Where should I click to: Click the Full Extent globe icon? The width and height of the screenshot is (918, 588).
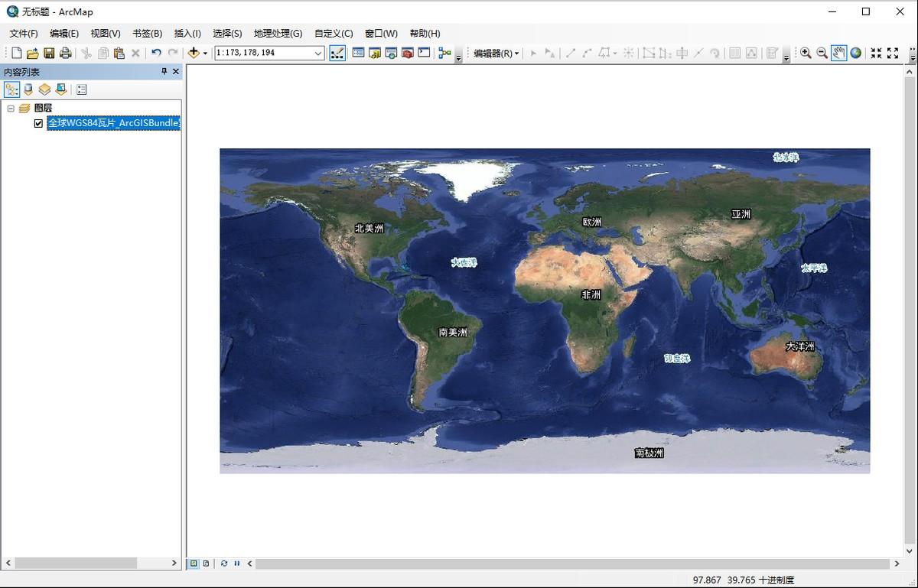856,53
